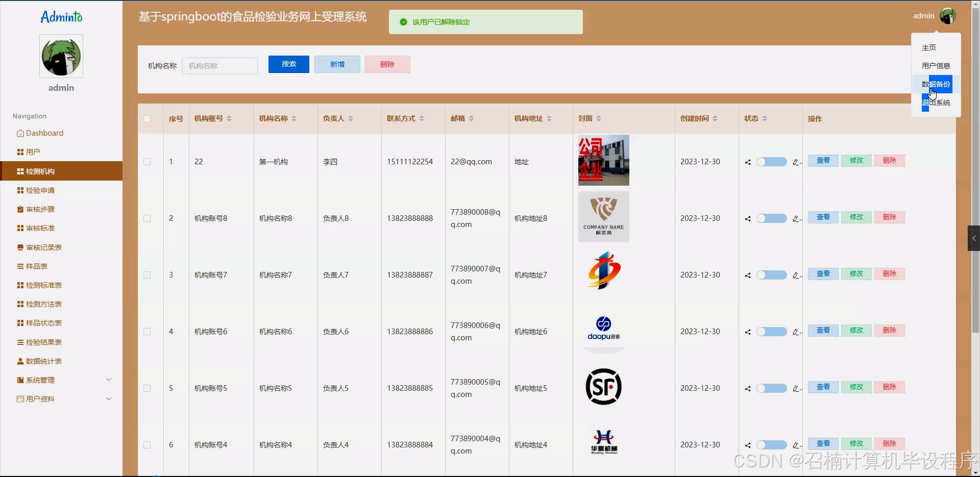The height and width of the screenshot is (477, 980).
Task: Click the 系统管理 chart icon
Action: point(20,380)
